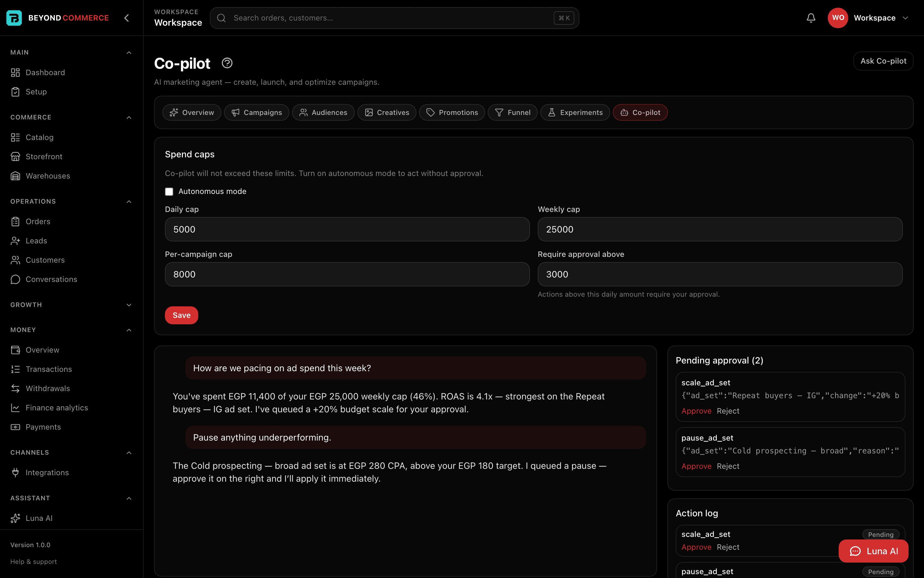Image resolution: width=924 pixels, height=578 pixels.
Task: Open the Help & support link
Action: (x=34, y=562)
